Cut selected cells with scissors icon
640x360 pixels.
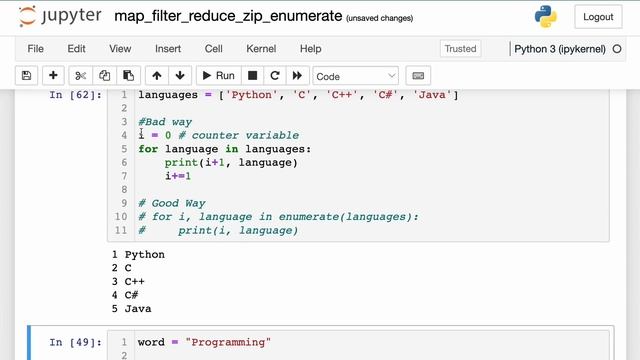tap(80, 76)
